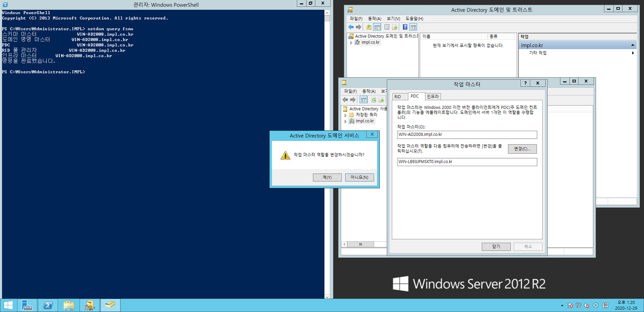Open Help icon in Domains and Trusts toolbar
This screenshot has height=312, width=644.
[405, 27]
